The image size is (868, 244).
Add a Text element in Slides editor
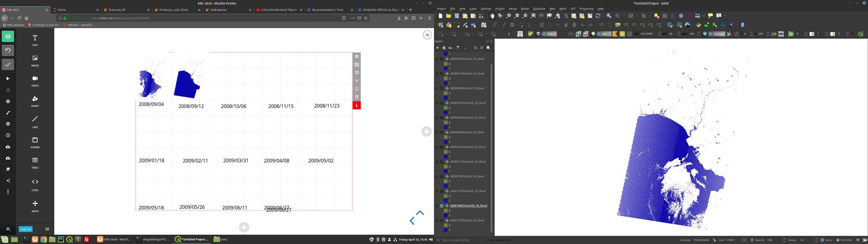(x=35, y=40)
